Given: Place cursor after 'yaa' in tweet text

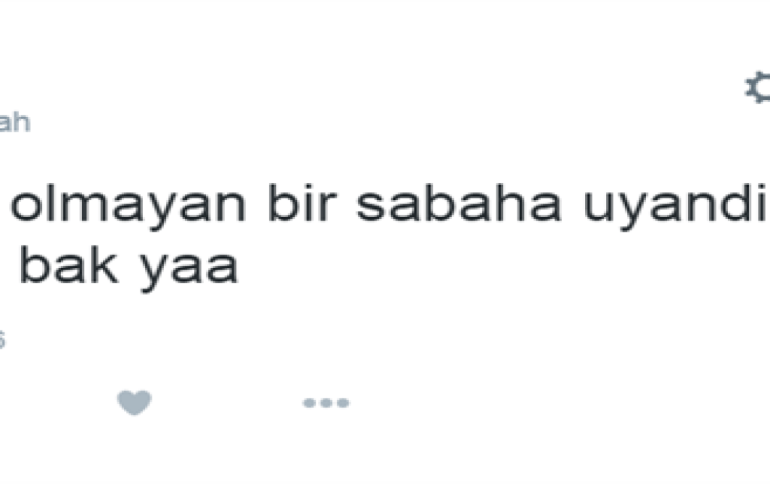Looking at the screenshot, I should coord(240,268).
